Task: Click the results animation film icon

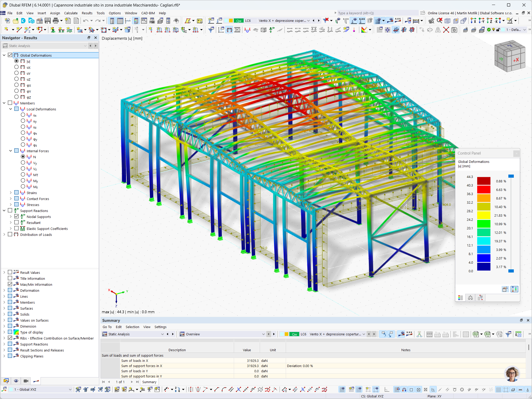Action: (x=237, y=30)
